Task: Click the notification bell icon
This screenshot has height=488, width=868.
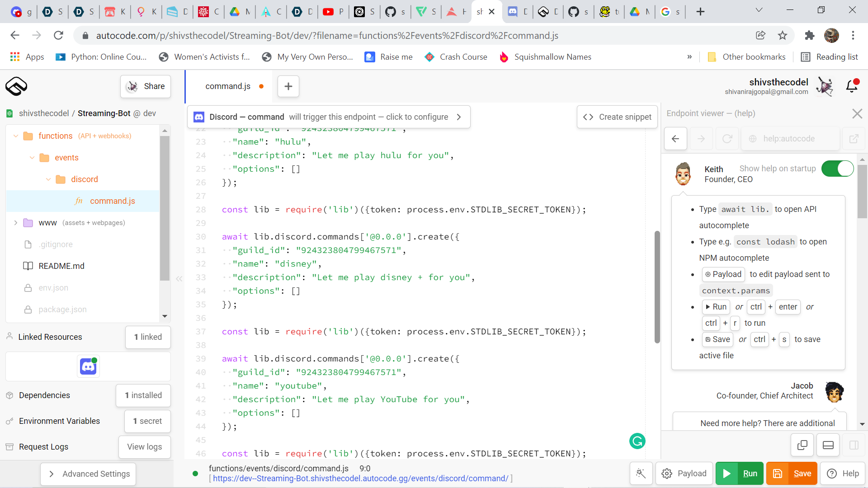Action: tap(852, 86)
